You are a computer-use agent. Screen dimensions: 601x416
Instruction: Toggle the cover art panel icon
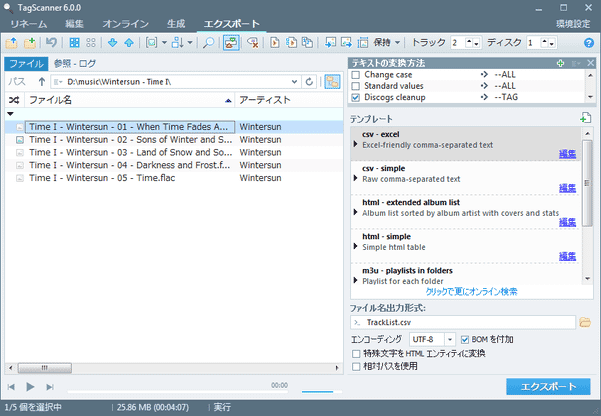[231, 43]
